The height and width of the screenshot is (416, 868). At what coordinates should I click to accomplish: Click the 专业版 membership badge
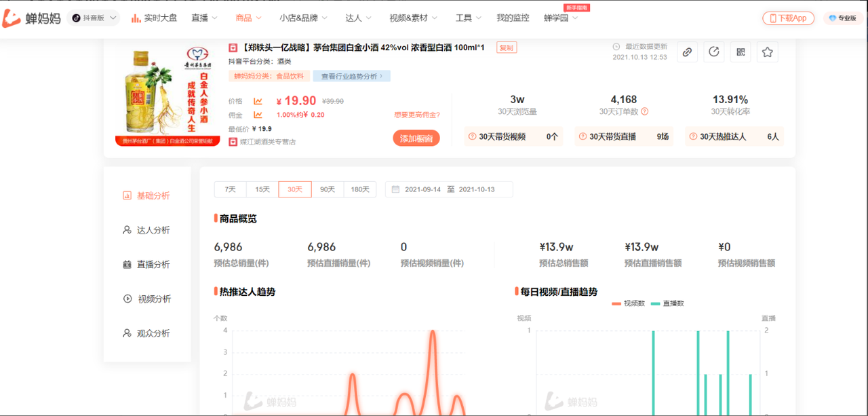pyautogui.click(x=843, y=18)
